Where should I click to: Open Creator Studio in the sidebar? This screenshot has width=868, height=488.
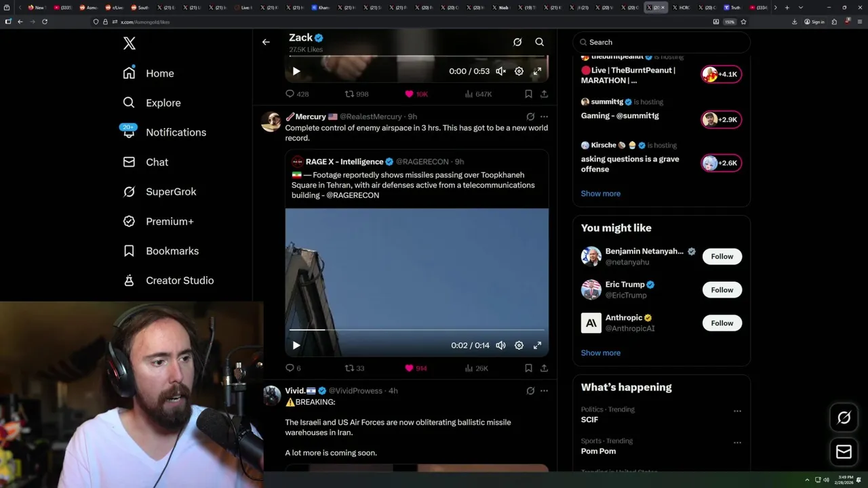169,281
